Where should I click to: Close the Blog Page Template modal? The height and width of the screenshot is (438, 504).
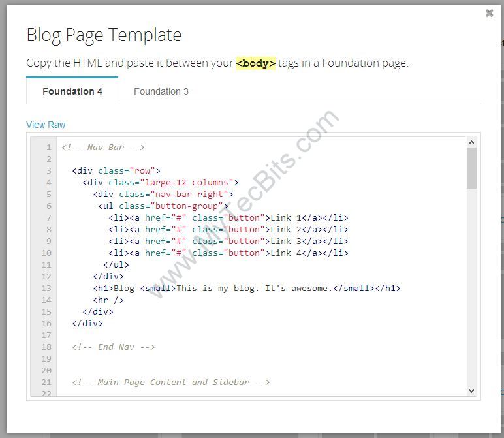pyautogui.click(x=489, y=13)
